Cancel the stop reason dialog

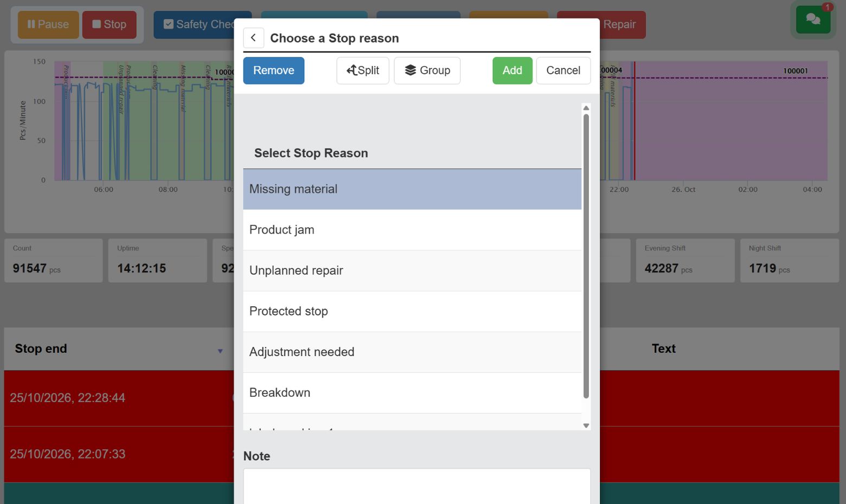[x=563, y=70]
